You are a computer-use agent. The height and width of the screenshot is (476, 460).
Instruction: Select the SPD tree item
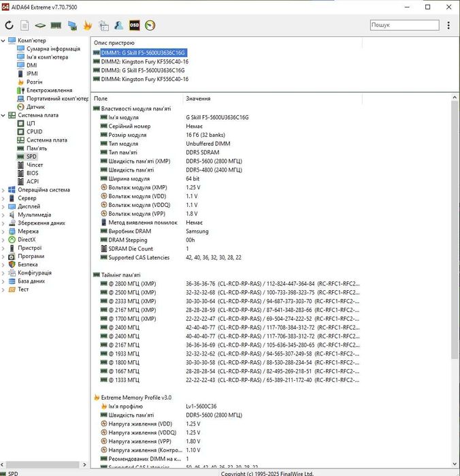[x=31, y=157]
